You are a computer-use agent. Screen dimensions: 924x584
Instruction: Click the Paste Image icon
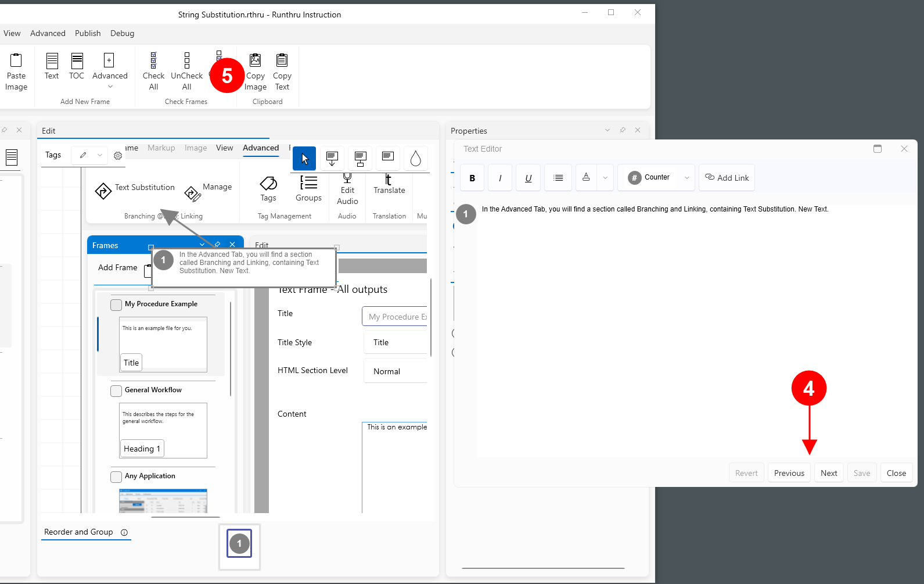tap(16, 60)
